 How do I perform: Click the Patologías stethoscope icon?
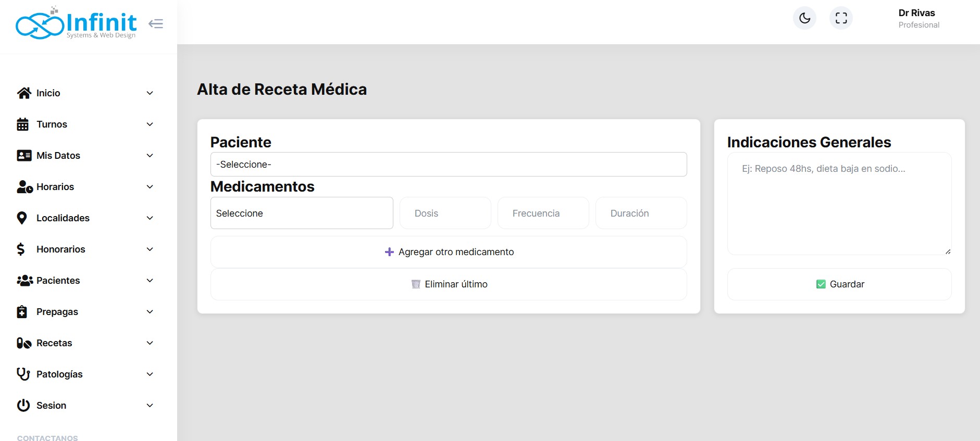[x=23, y=374]
